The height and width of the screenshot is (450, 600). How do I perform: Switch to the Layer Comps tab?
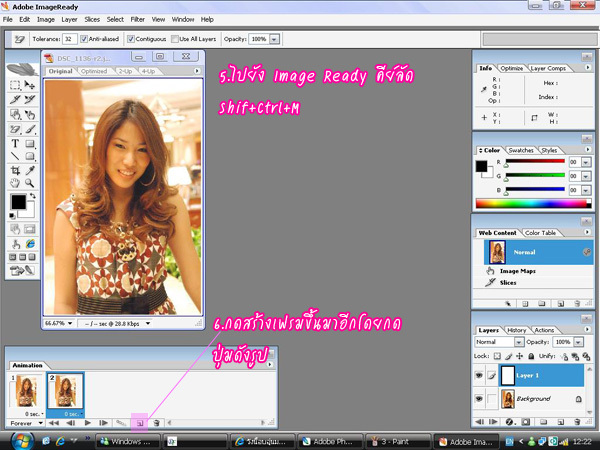pyautogui.click(x=548, y=68)
